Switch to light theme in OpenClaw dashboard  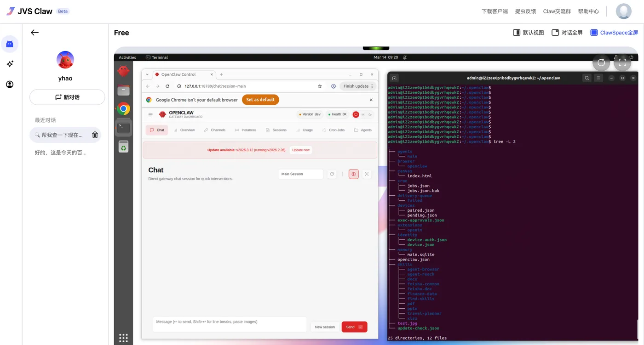[363, 114]
